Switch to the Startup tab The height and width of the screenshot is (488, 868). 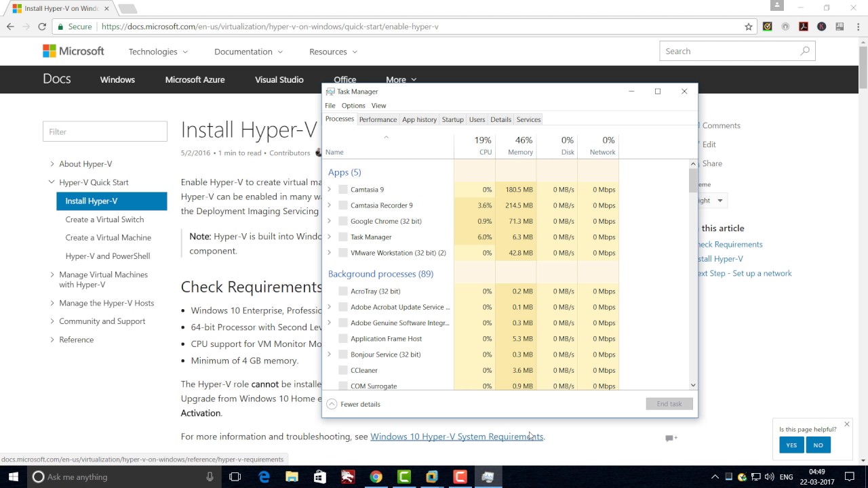tap(452, 119)
